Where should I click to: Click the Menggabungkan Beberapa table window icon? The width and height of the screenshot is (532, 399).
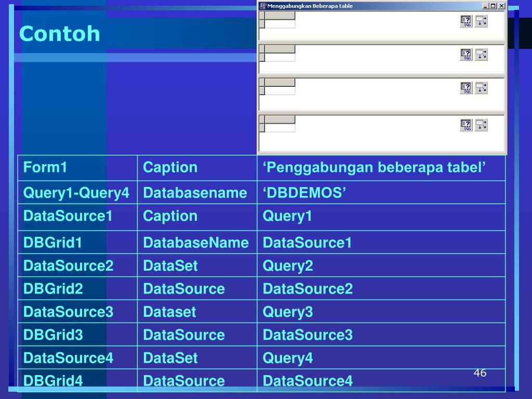262,6
